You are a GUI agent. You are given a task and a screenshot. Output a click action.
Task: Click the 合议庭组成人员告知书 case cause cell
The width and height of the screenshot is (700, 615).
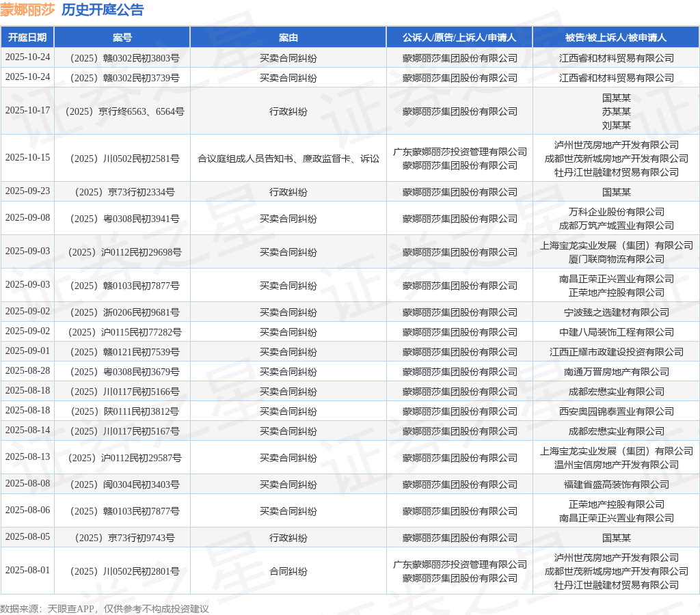[288, 159]
